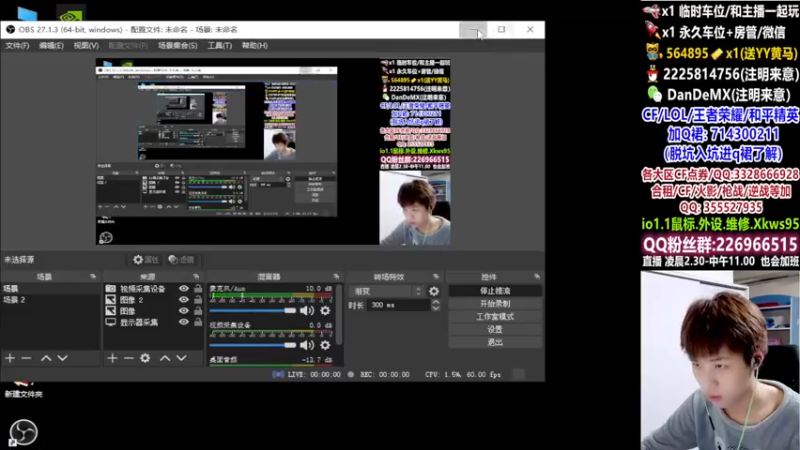Adjust 视频采集设备 volume slider
The image size is (800, 450).
coord(253,345)
